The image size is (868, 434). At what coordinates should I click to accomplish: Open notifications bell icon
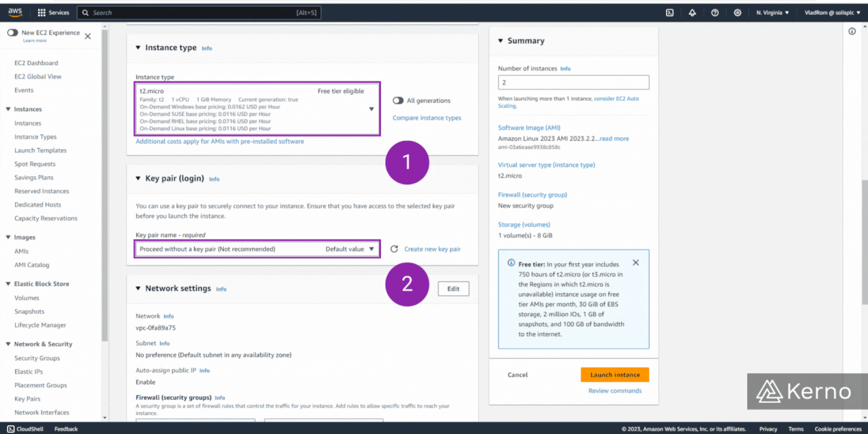pos(692,12)
